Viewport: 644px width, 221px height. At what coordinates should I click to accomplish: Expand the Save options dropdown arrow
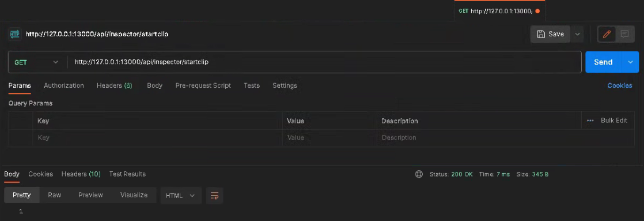577,34
